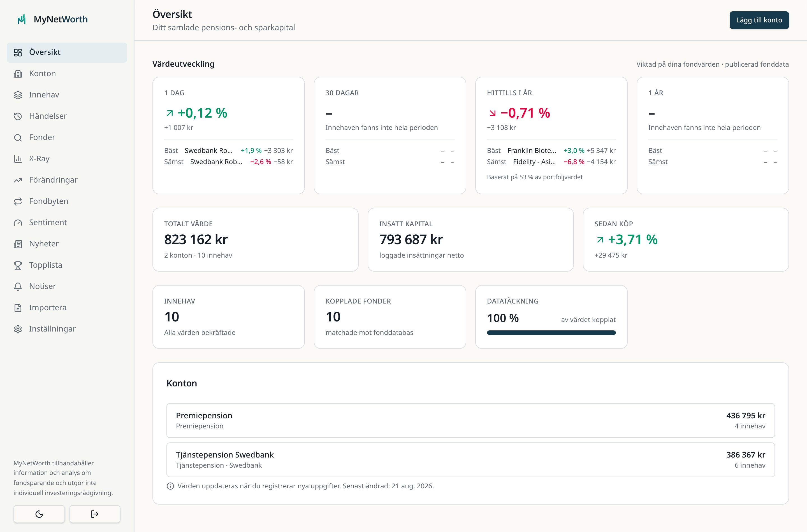Click matchade mot fonddatabas text
This screenshot has width=807, height=532.
tap(369, 333)
